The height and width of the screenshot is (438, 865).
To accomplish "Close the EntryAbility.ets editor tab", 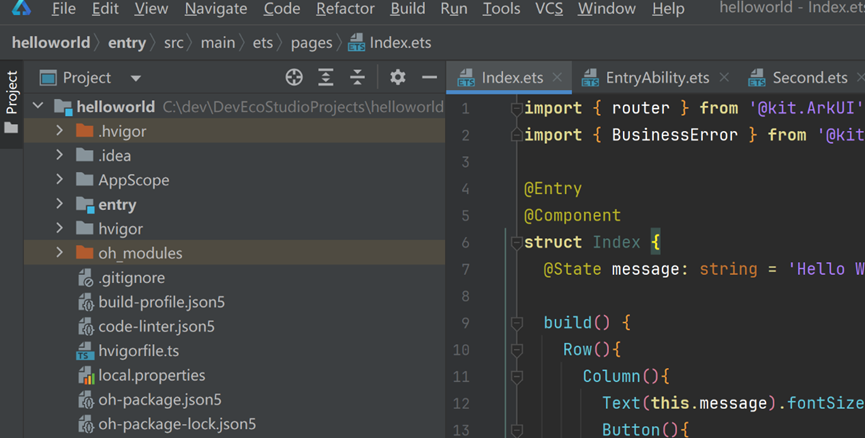I will (x=724, y=78).
